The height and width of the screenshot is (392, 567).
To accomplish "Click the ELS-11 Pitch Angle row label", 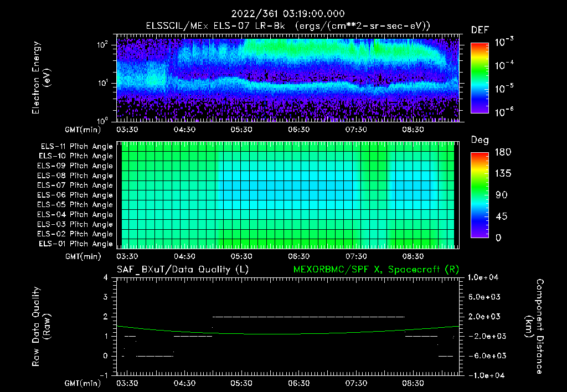I will pyautogui.click(x=76, y=147).
